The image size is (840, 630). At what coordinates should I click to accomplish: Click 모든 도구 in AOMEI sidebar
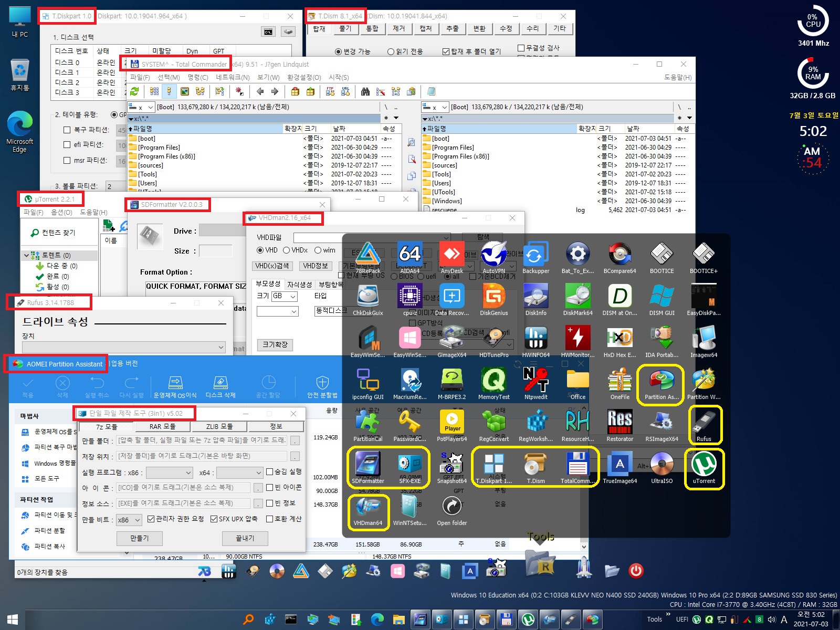(x=47, y=479)
